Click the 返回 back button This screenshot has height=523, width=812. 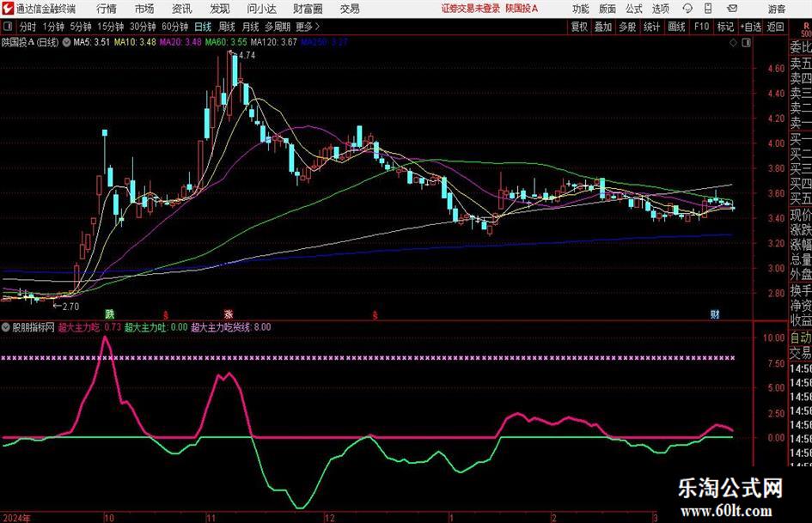[x=775, y=27]
